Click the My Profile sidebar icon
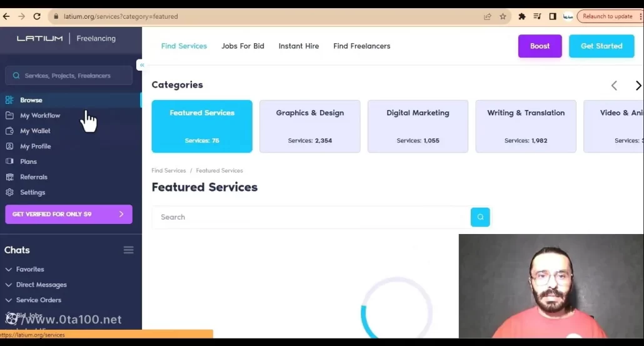Viewport: 644px width, 346px height. (x=9, y=146)
